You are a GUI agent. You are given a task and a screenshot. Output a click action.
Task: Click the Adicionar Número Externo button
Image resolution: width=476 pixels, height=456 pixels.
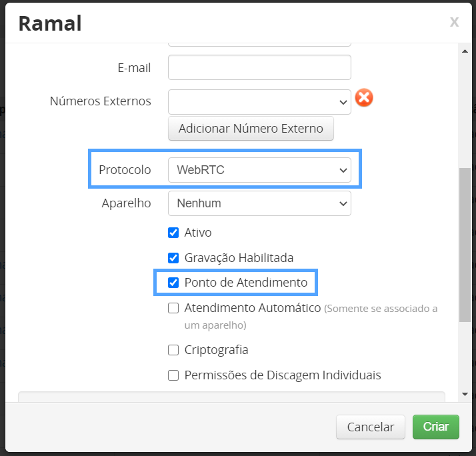[x=251, y=129]
